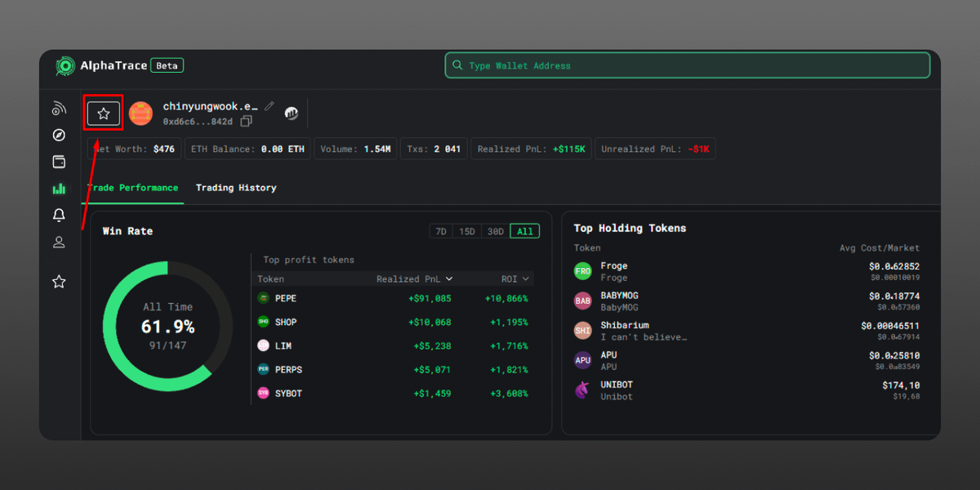Screen dimensions: 980x490
Task: Open the wallet icon in sidebar
Action: point(59,162)
